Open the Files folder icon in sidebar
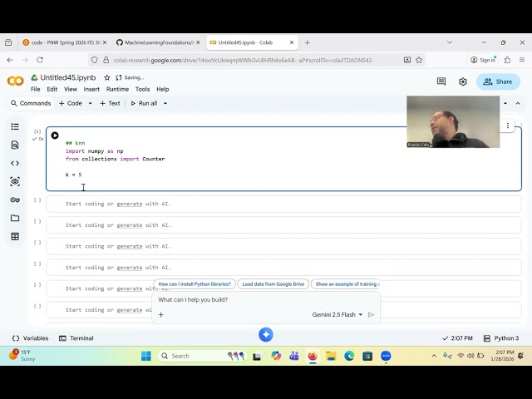 (x=15, y=218)
